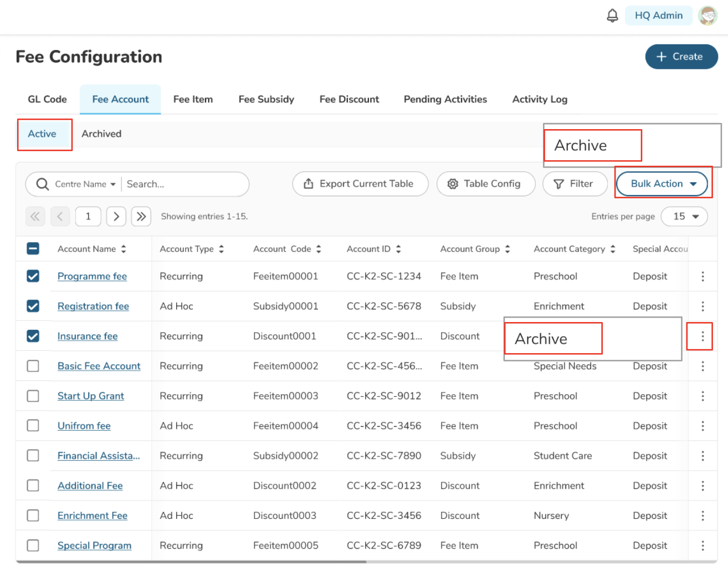Click the Search text field

[183, 184]
